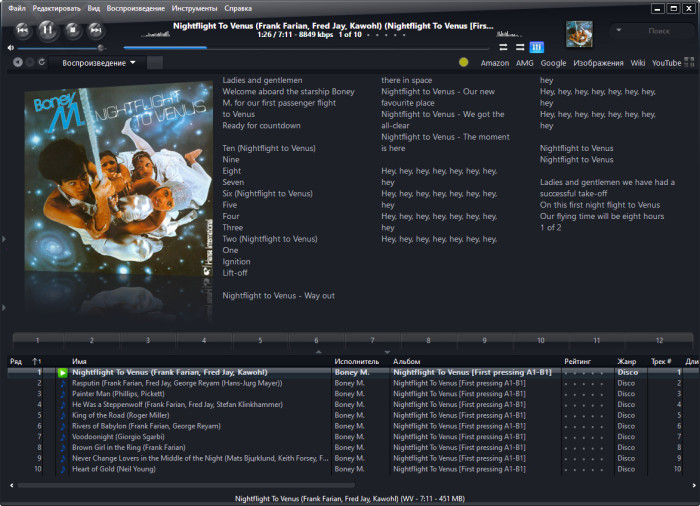Open the Воспроизведение dropdown
Screen dimensions: 700x506
pyautogui.click(x=98, y=63)
